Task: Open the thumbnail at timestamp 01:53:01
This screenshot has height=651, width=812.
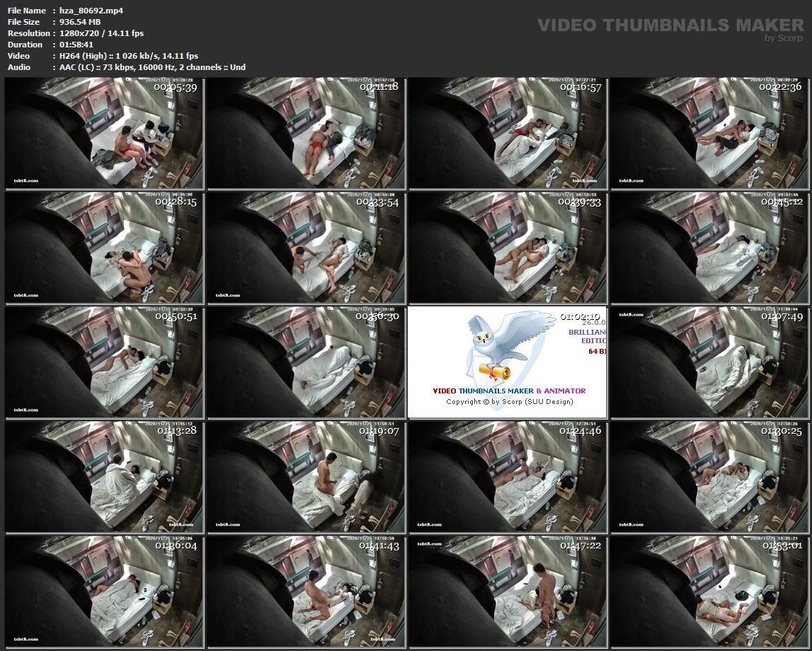Action: [710, 591]
